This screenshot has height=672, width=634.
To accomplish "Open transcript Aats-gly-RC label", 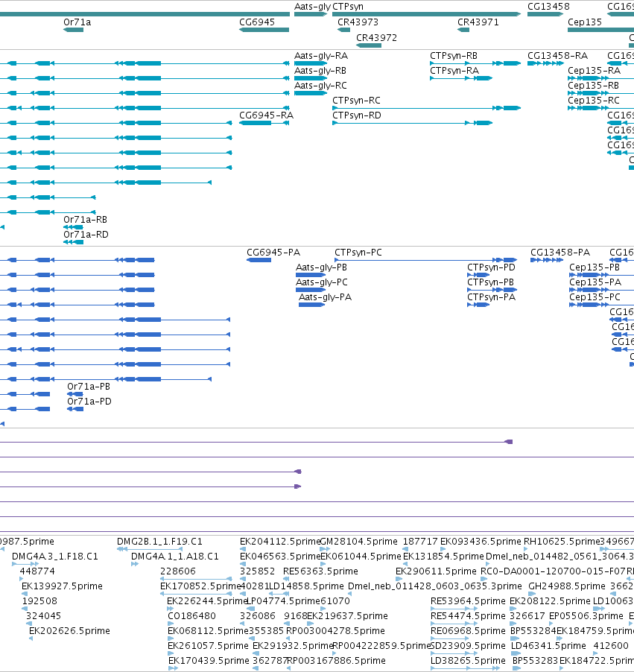I will [320, 86].
